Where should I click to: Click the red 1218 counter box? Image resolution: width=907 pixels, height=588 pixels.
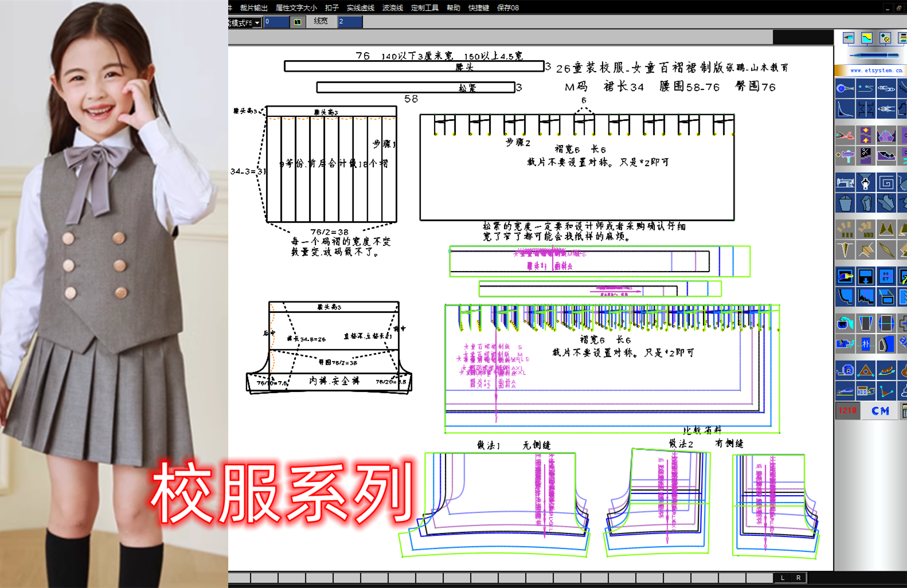pyautogui.click(x=847, y=411)
